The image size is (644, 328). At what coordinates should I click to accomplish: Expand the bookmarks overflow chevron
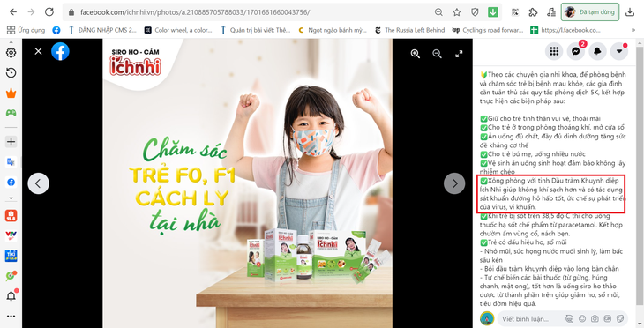[x=633, y=30]
